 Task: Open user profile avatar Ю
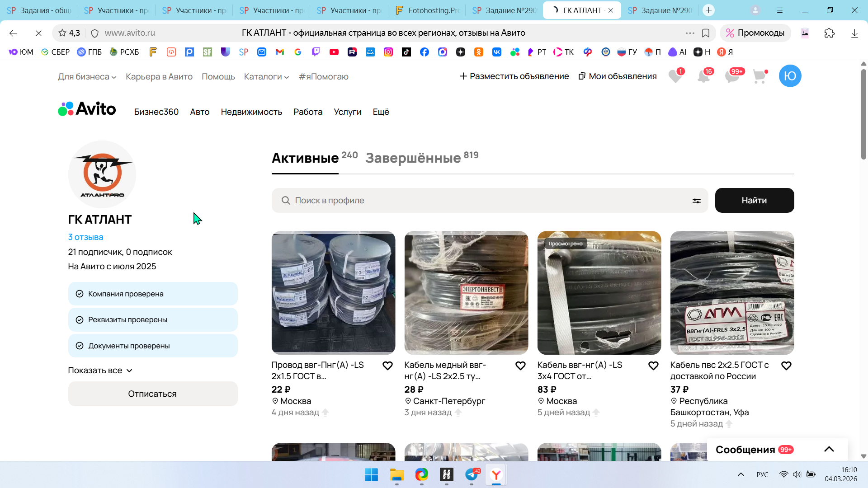coord(790,76)
